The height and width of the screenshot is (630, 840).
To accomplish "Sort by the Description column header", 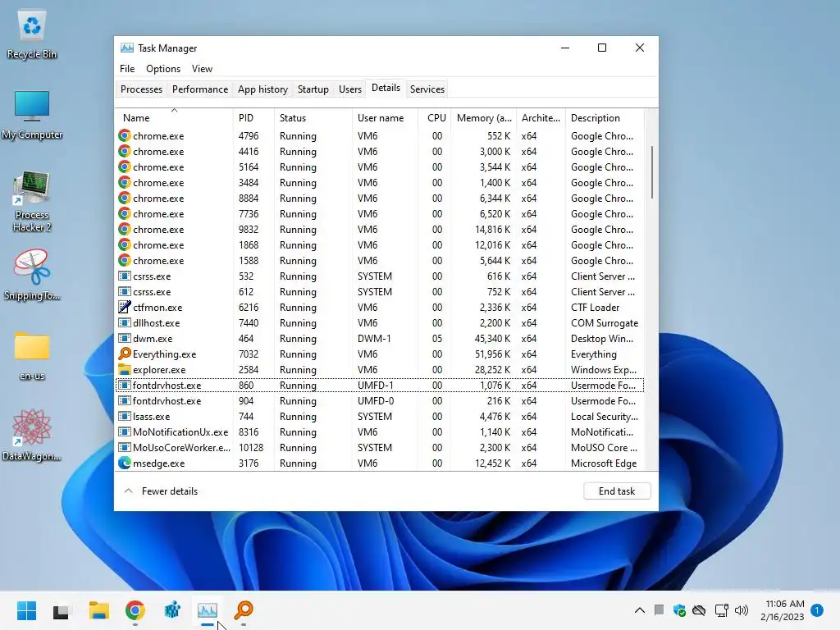I will click(605, 118).
